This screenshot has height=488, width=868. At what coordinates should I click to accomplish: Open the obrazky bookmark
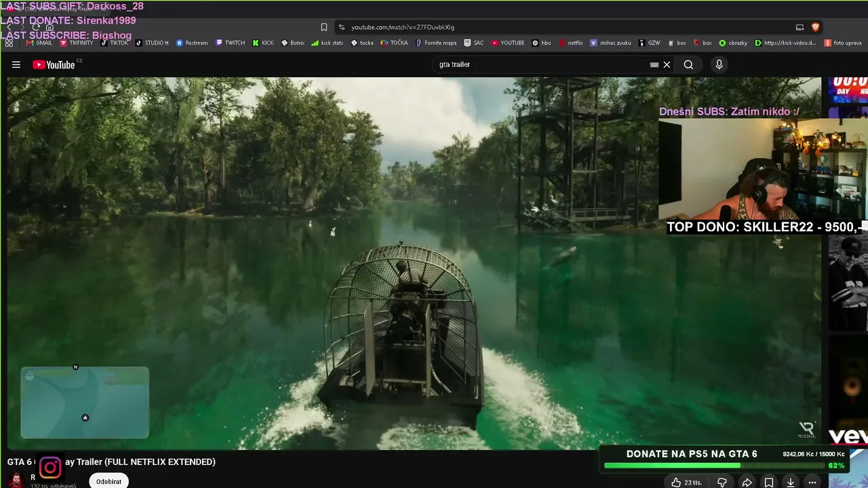click(x=733, y=43)
